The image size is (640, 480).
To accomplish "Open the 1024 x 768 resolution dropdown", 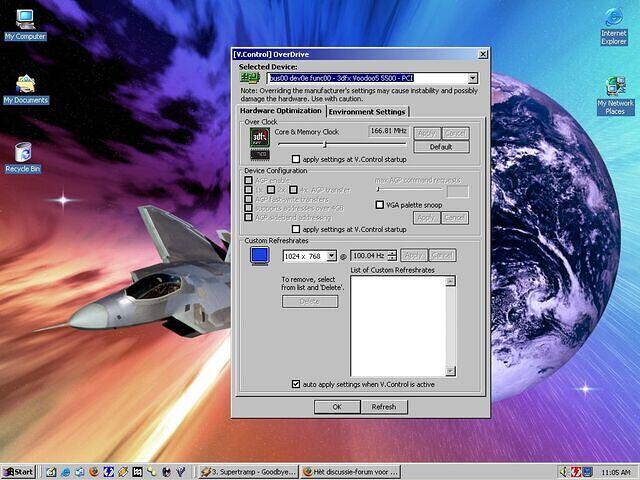I will [331, 256].
